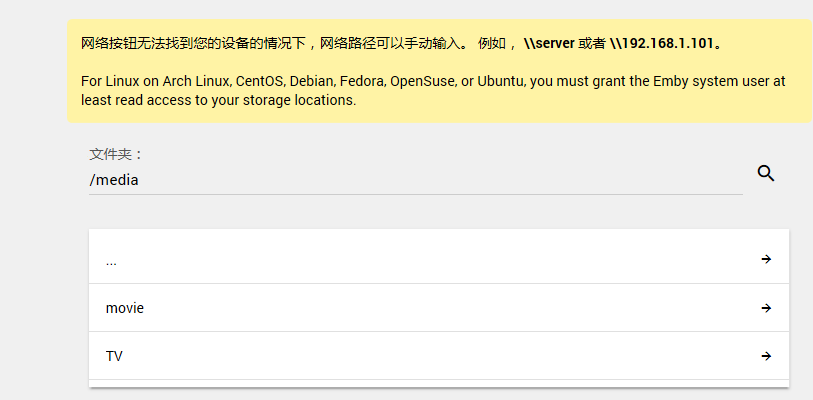The image size is (813, 400).
Task: Open the movie folder entry
Action: 439,308
